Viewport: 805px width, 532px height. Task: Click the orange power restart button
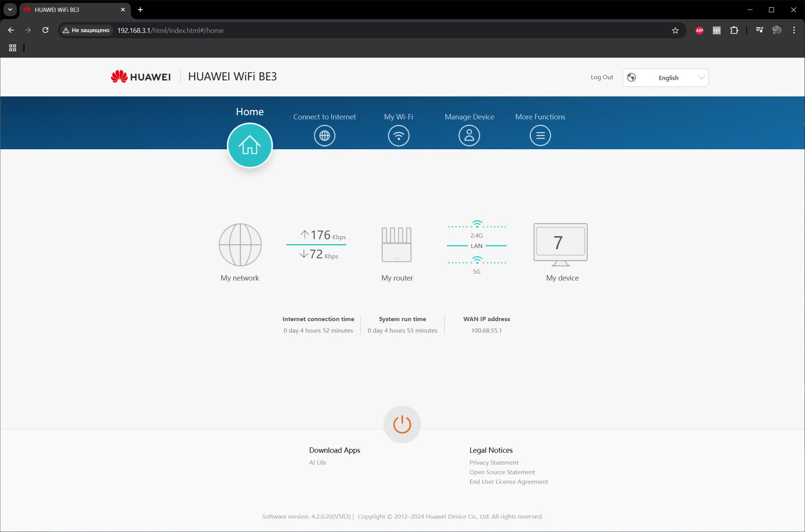402,424
